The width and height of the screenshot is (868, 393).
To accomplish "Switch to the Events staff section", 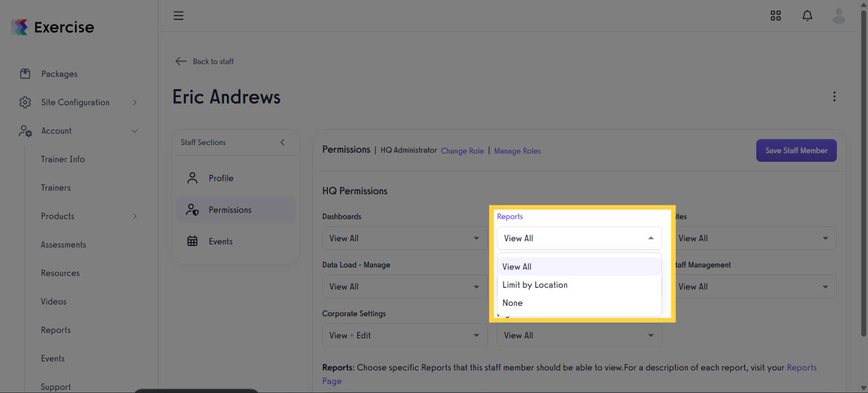I will point(220,242).
